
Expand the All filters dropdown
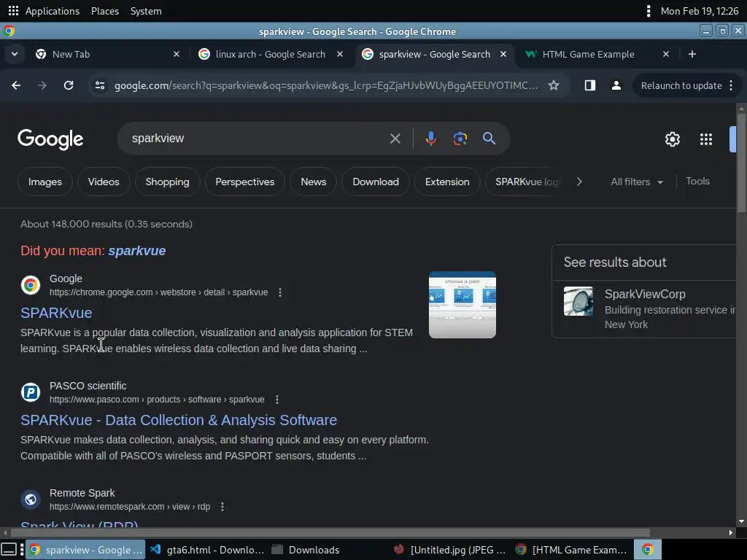636,182
